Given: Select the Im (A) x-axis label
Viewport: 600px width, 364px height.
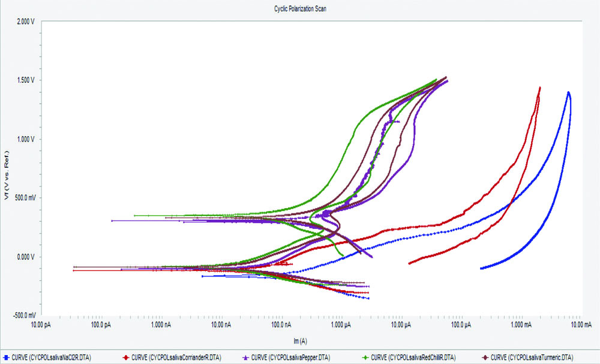Looking at the screenshot, I should (302, 340).
